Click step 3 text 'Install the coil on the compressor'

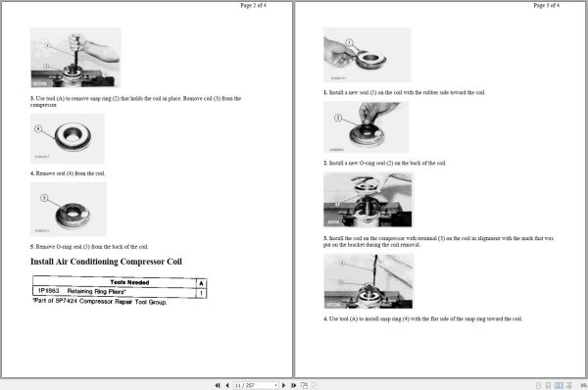(438, 241)
